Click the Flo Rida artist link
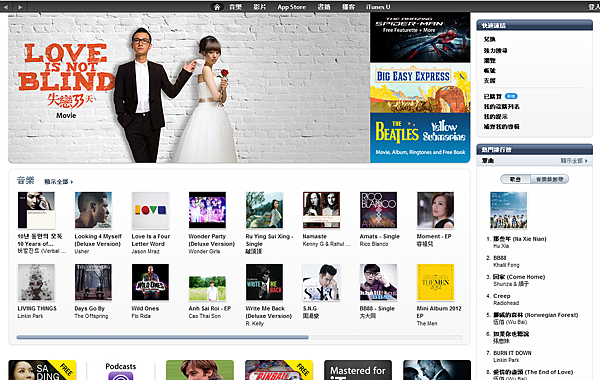Image resolution: width=600 pixels, height=380 pixels. [141, 316]
